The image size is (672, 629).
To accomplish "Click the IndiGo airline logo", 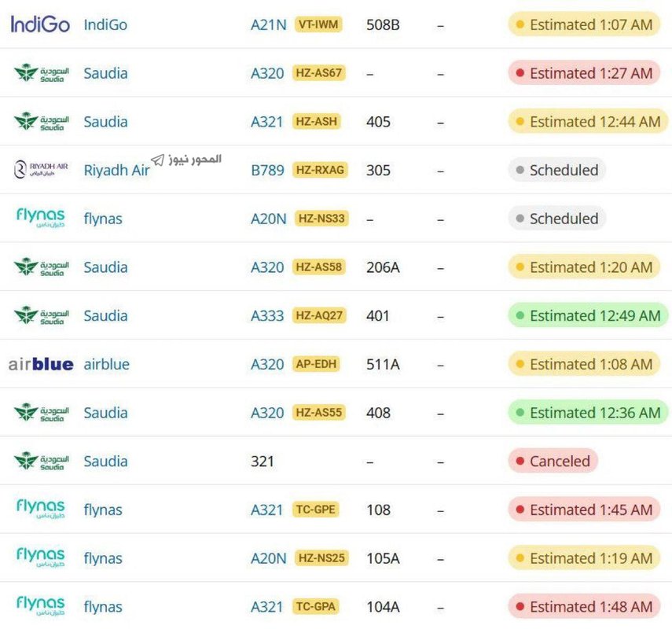I will [x=40, y=24].
